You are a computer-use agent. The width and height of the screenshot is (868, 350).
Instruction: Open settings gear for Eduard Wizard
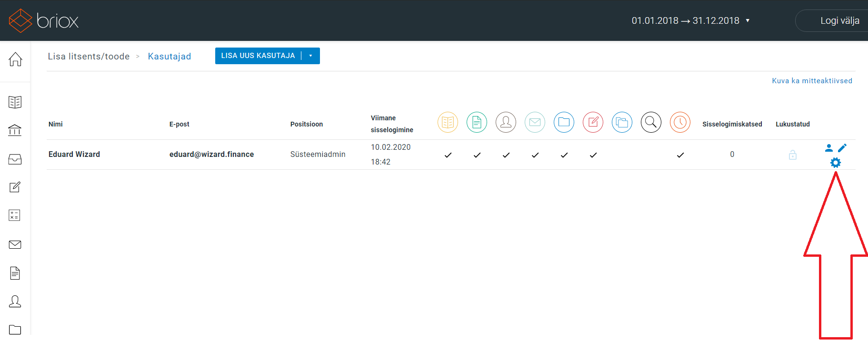click(x=836, y=163)
